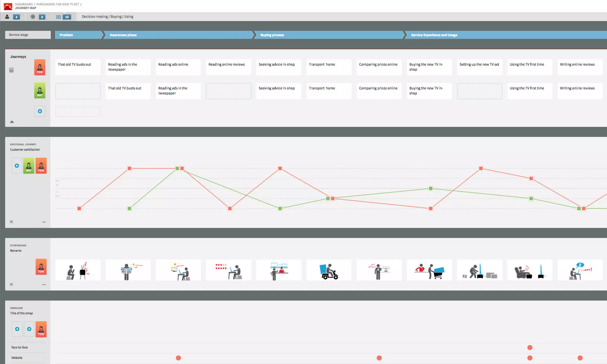Click the face-to-face swimlane channel dot
Image resolution: width=607 pixels, height=364 pixels.
click(x=530, y=347)
